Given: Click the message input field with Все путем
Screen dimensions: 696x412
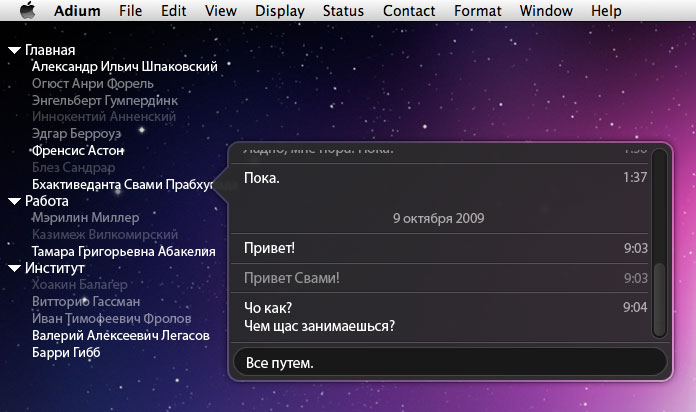Looking at the screenshot, I should (447, 362).
